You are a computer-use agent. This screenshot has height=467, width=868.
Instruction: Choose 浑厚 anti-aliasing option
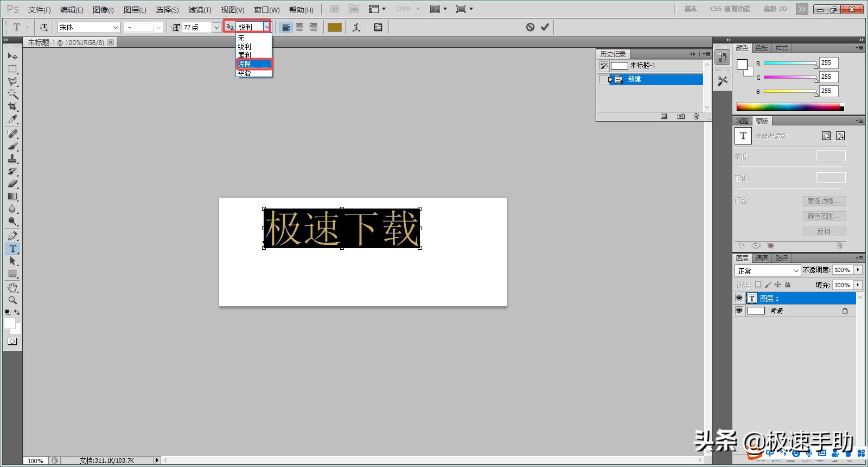click(x=254, y=64)
